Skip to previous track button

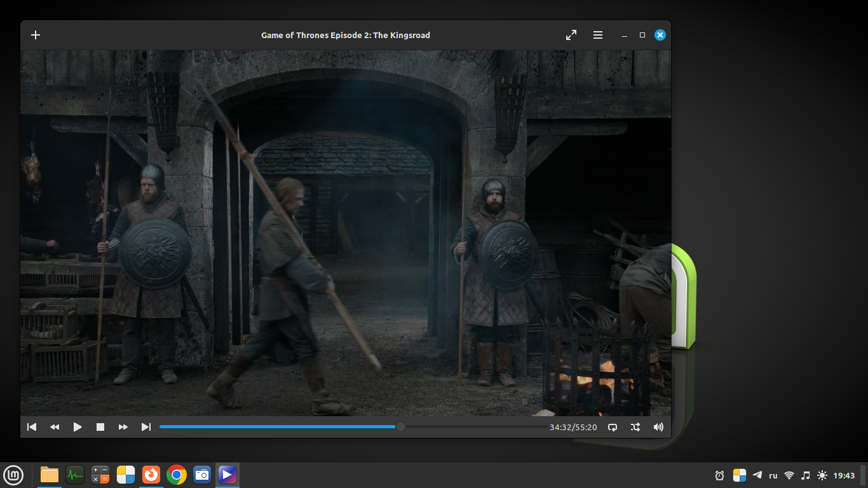[x=32, y=427]
